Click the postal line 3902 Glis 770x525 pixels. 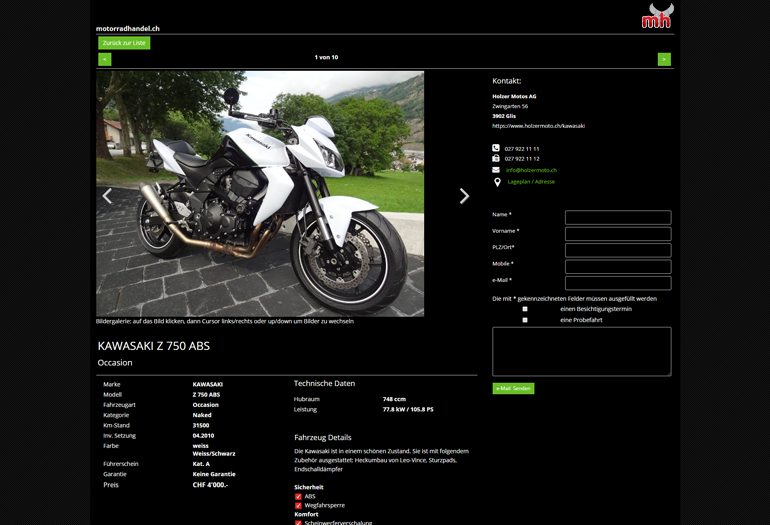tap(504, 116)
